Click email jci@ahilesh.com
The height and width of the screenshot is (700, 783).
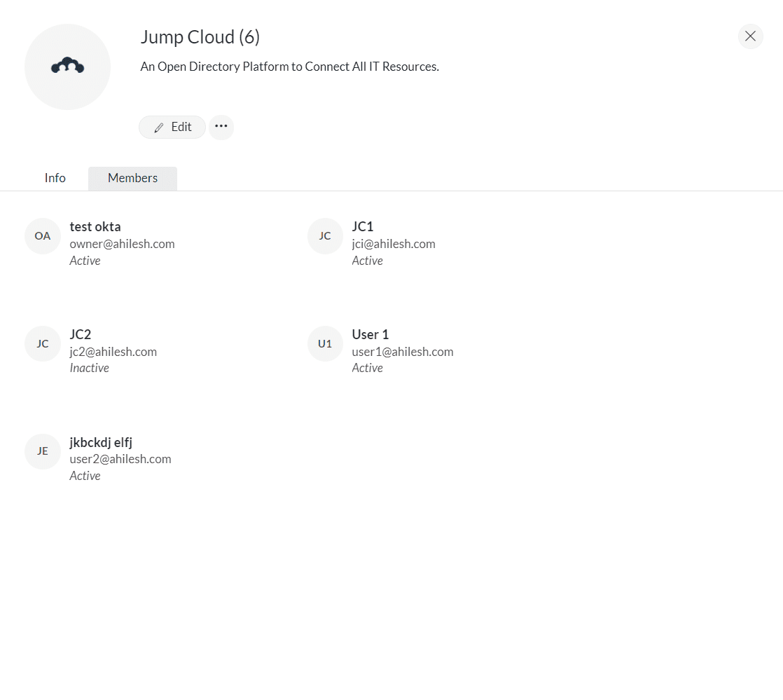394,244
